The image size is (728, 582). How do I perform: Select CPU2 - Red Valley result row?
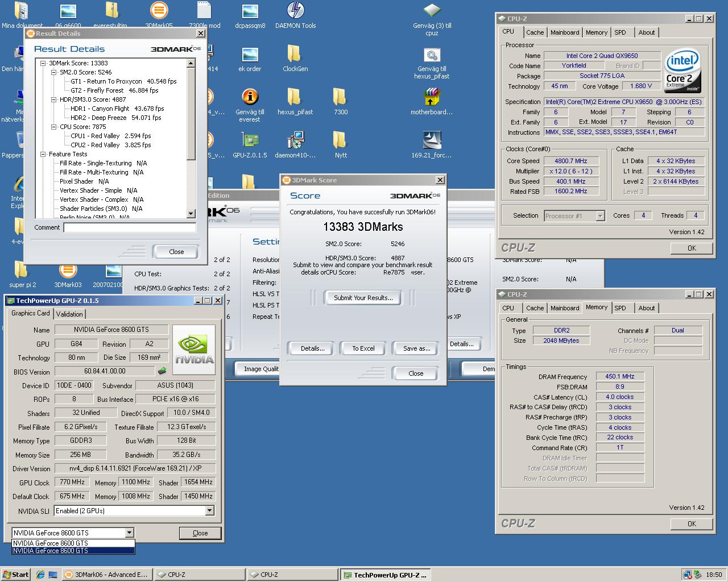click(x=110, y=145)
